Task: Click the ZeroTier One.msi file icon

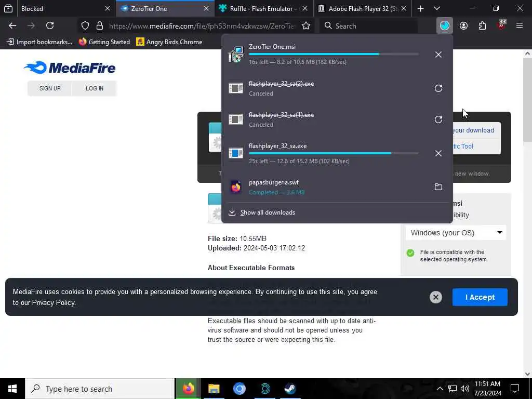Action: pos(236,54)
